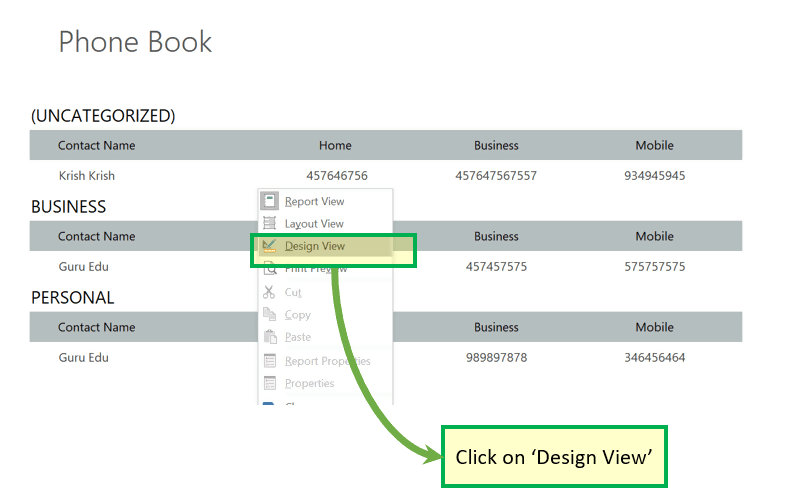
Task: Select business number 457647567557
Action: (x=496, y=176)
